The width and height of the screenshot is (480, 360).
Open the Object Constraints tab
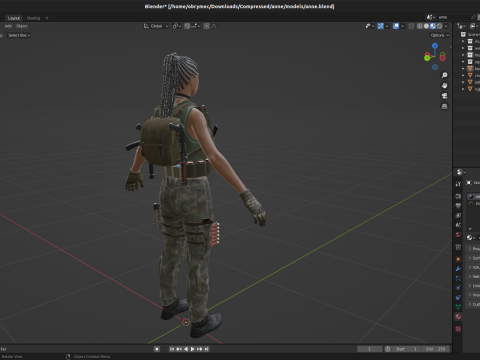(x=458, y=297)
